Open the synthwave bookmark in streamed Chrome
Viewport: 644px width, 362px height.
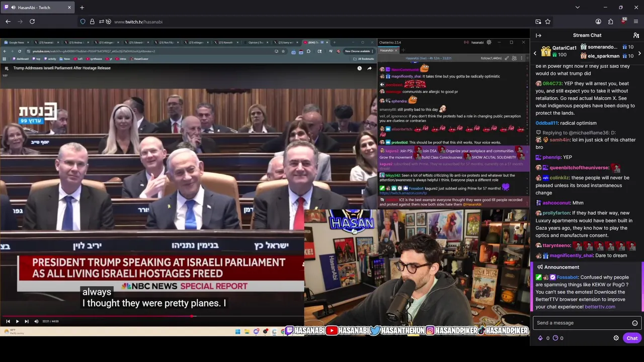tap(95, 59)
